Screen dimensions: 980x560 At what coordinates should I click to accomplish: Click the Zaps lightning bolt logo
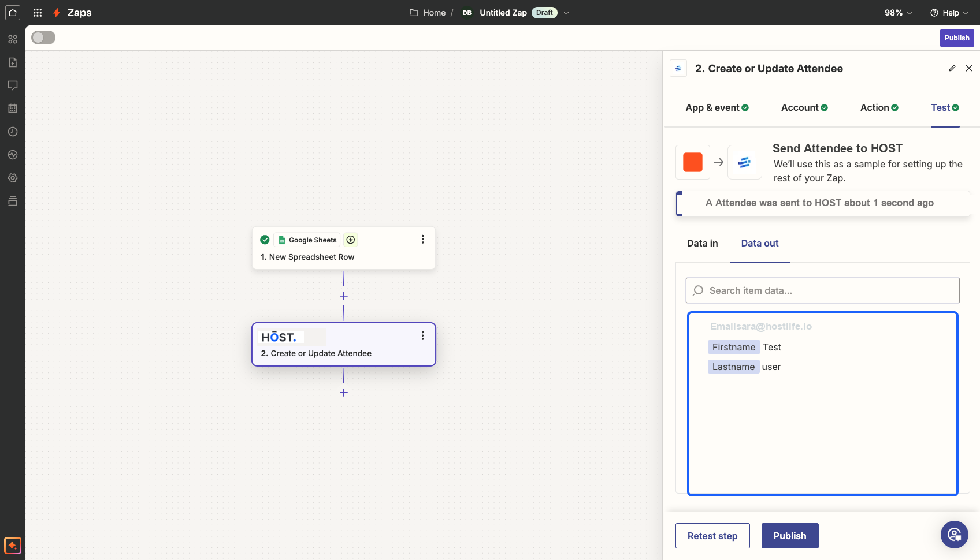pos(57,13)
